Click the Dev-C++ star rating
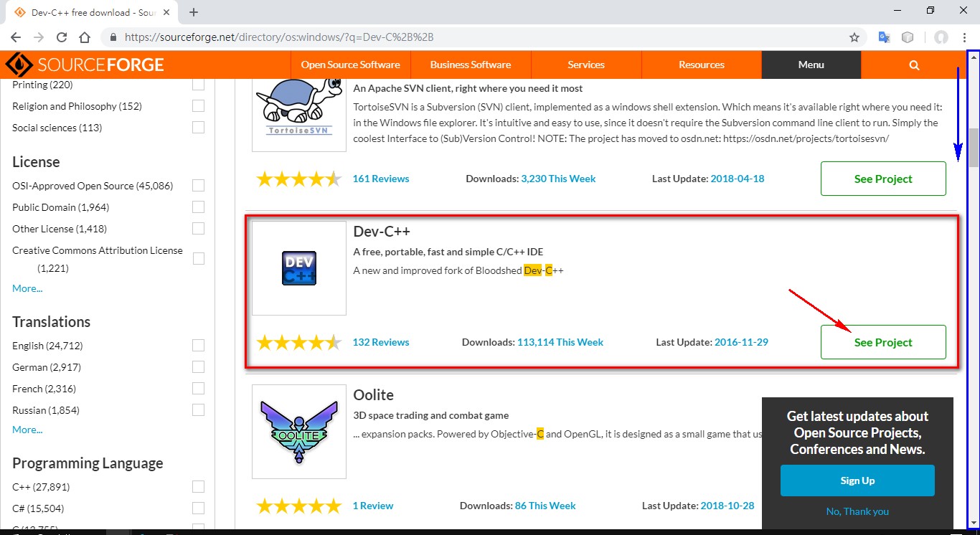 coord(298,342)
